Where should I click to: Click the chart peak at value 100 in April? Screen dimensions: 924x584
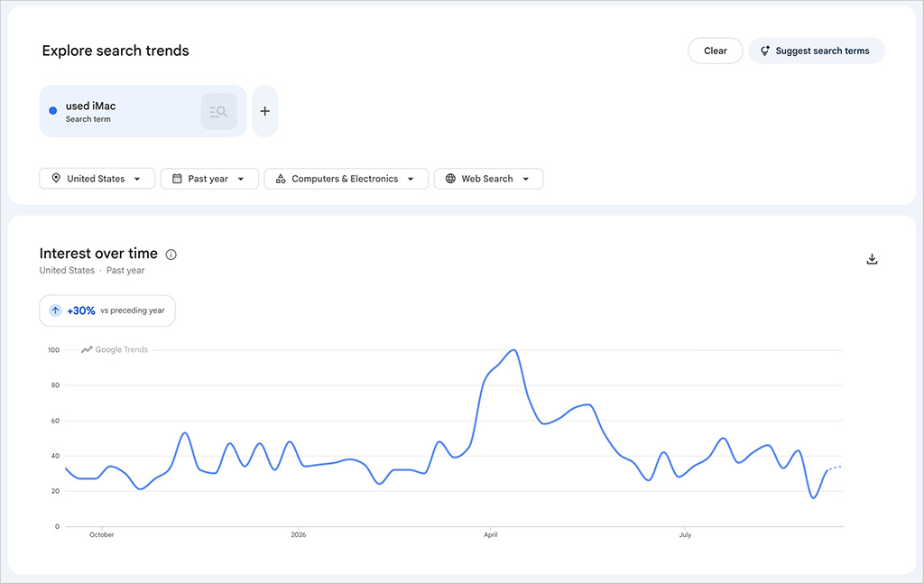pos(513,350)
